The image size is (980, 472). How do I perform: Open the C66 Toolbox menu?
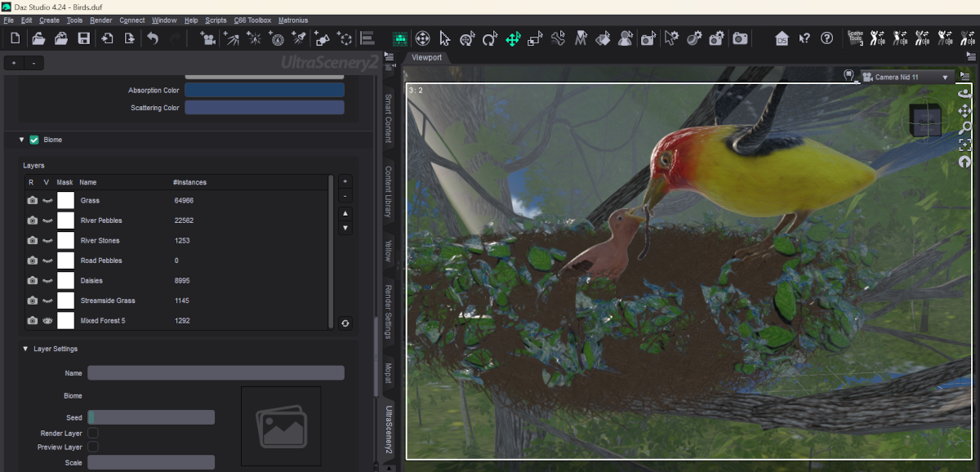pyautogui.click(x=252, y=20)
